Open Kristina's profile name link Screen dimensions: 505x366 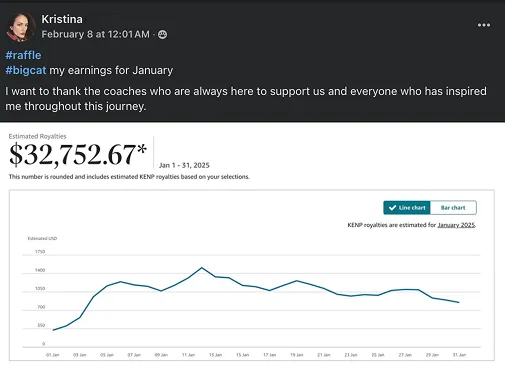pos(62,19)
